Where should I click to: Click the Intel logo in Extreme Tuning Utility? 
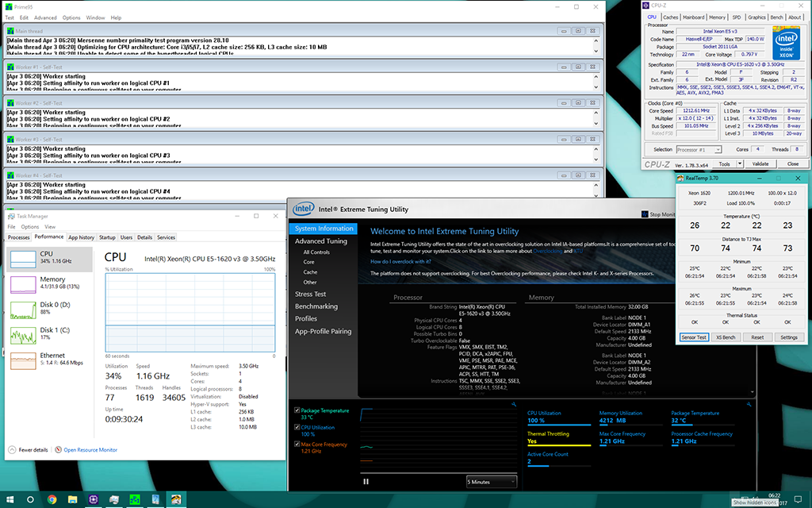(x=303, y=209)
